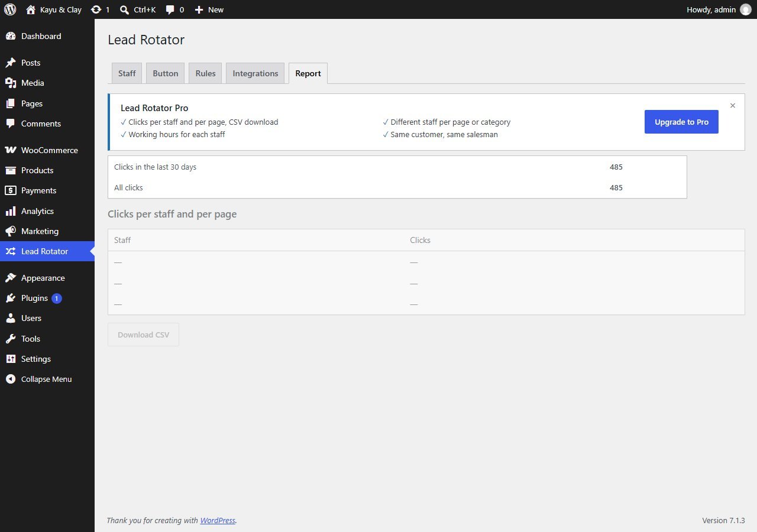
Task: Click the Lead Rotator shuffle icon
Action: (x=11, y=251)
